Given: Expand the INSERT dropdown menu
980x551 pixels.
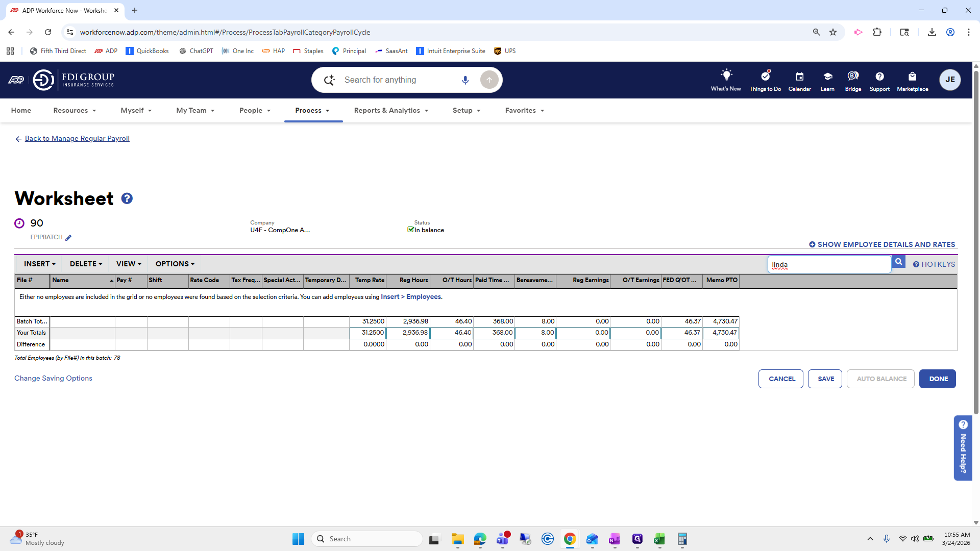Looking at the screenshot, I should [40, 264].
